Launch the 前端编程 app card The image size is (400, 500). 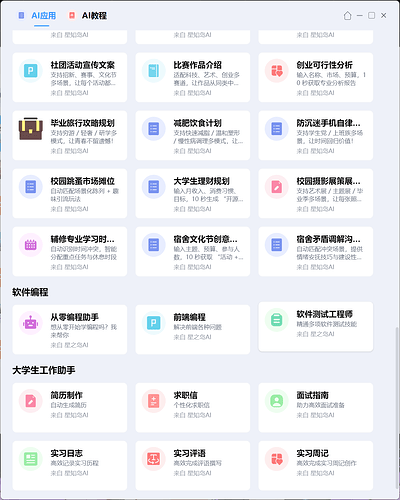(x=193, y=329)
